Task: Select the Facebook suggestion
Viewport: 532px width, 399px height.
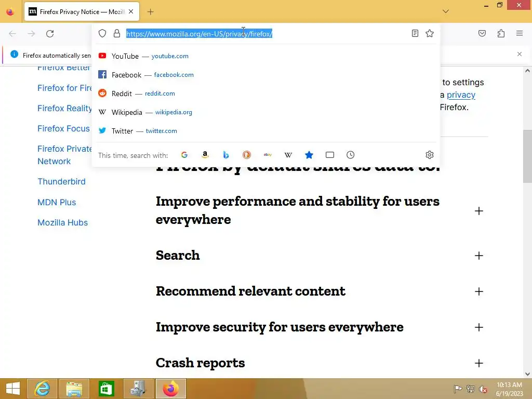Action: coord(266,75)
